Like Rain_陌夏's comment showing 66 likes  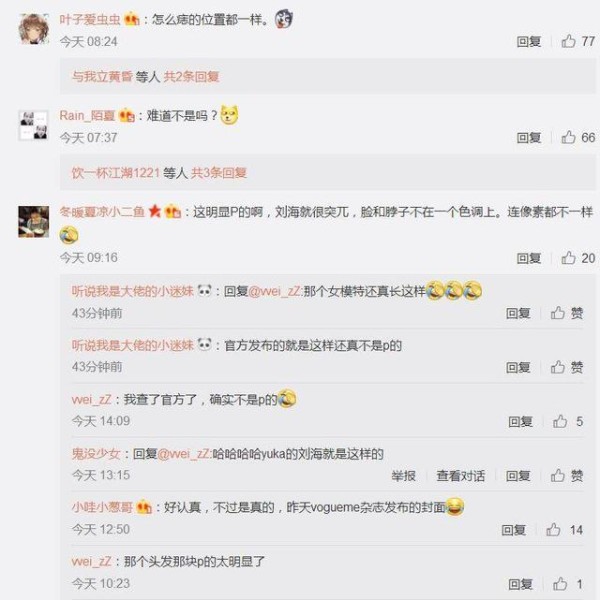pos(569,137)
